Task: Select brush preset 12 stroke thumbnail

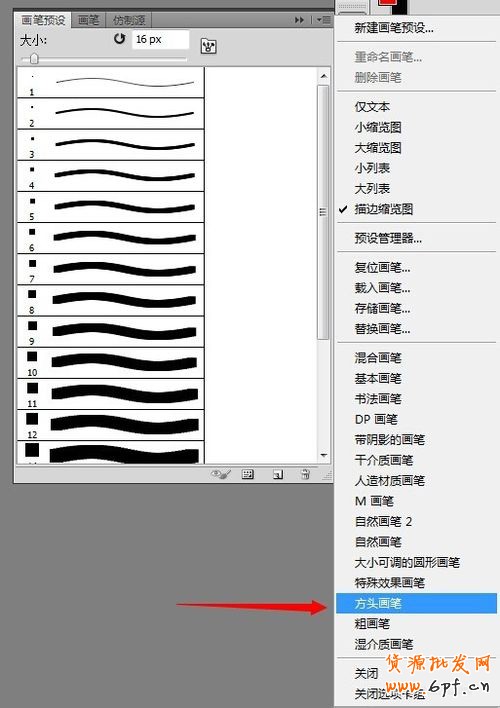Action: [x=111, y=425]
